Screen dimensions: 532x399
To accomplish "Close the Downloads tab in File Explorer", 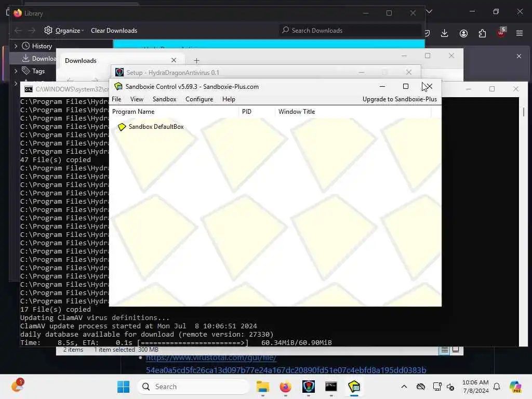I will tap(174, 60).
